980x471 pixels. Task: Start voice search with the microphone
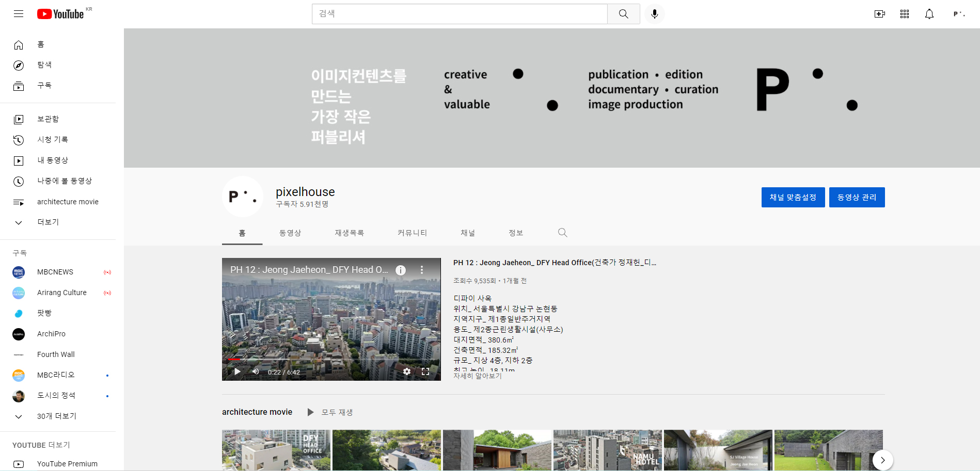655,14
